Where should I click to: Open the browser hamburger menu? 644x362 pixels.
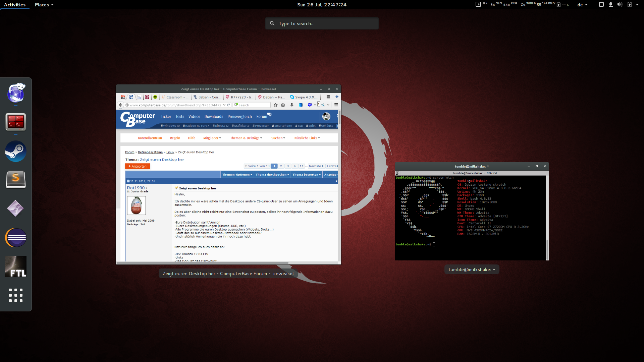[336, 105]
